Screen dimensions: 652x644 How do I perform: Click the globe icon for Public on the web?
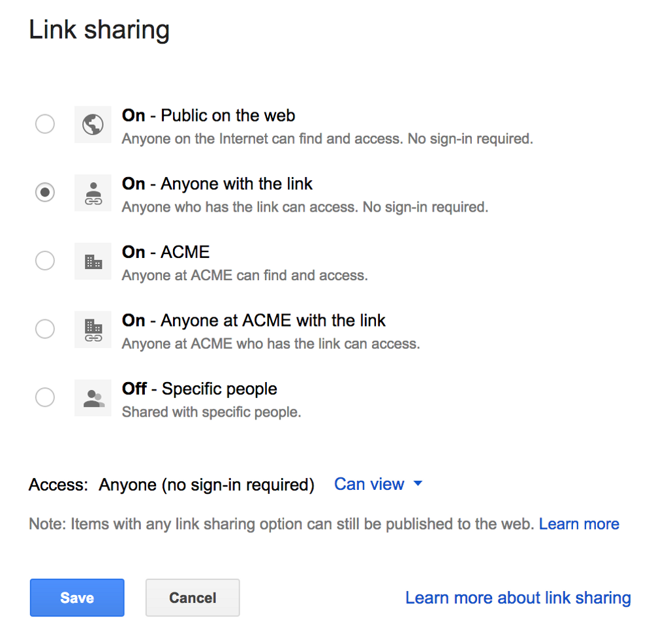click(x=93, y=124)
